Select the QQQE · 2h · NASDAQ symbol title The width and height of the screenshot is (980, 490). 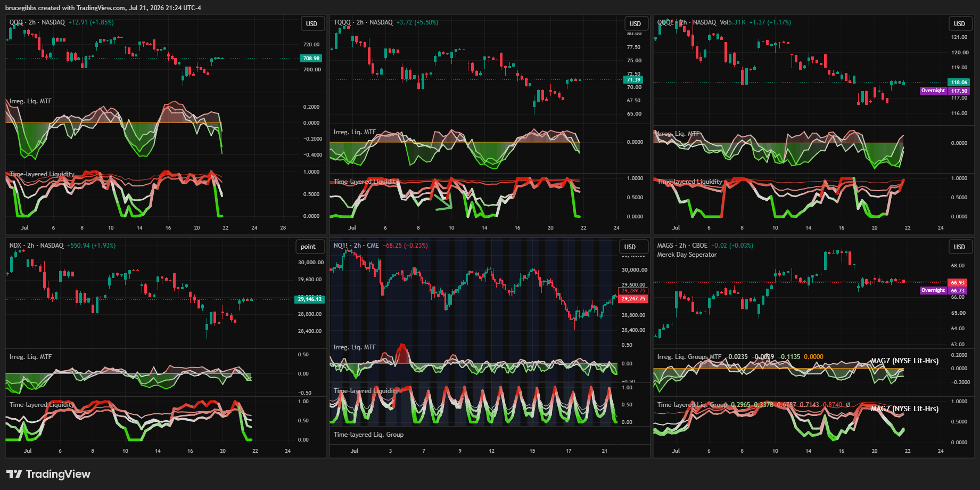(687, 22)
